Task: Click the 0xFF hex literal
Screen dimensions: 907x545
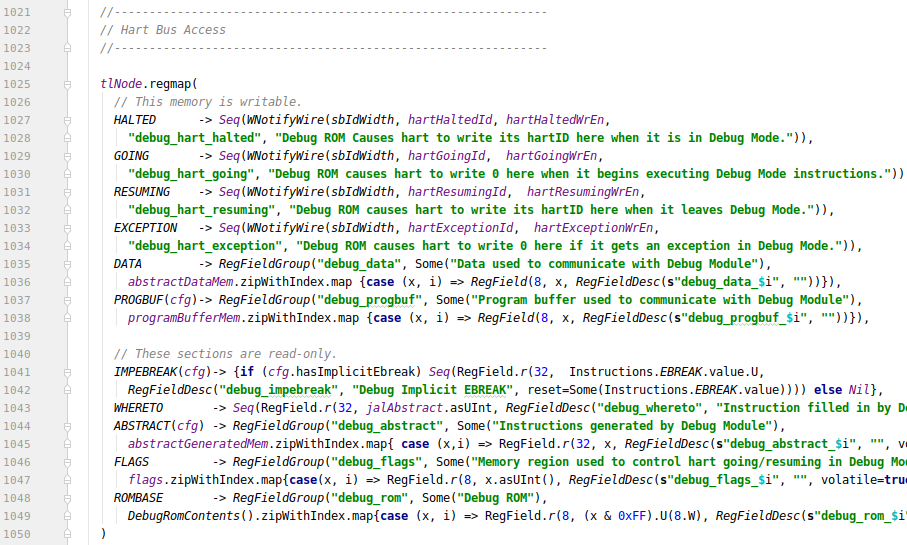Action: coord(632,515)
